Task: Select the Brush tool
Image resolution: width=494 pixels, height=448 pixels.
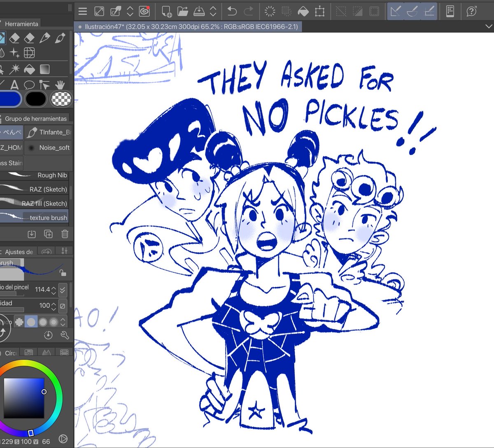Action: pyautogui.click(x=60, y=38)
